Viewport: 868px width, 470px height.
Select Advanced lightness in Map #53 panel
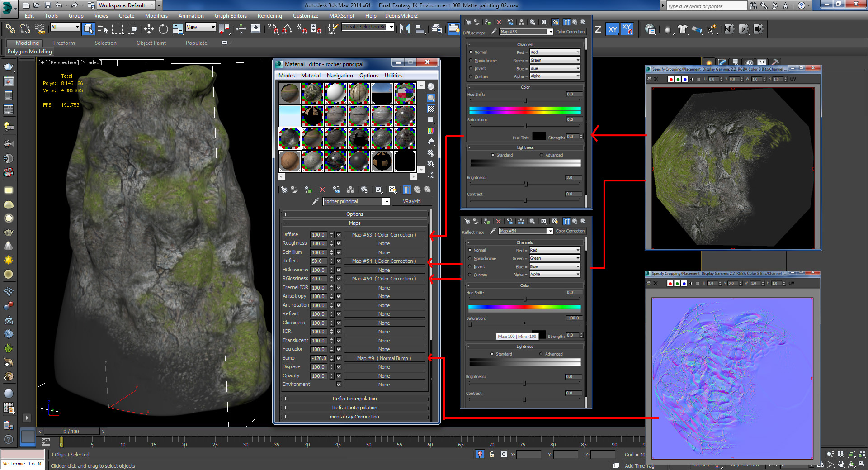click(x=542, y=155)
